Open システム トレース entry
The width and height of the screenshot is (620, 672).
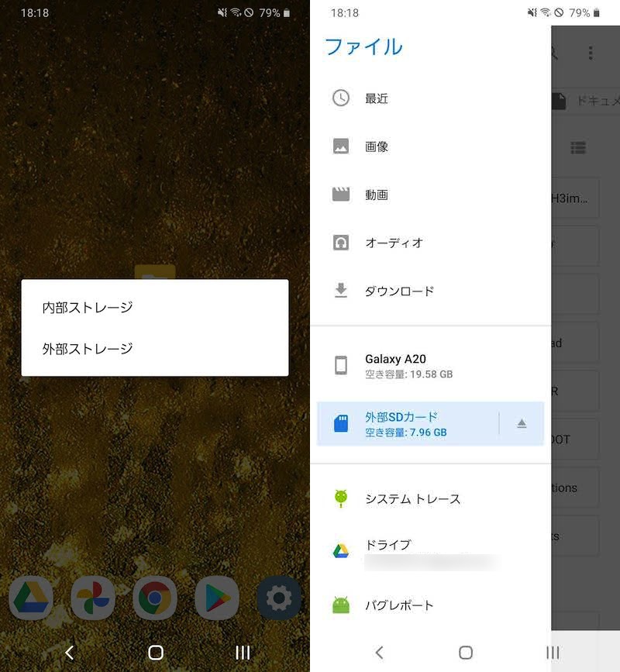[x=412, y=498]
